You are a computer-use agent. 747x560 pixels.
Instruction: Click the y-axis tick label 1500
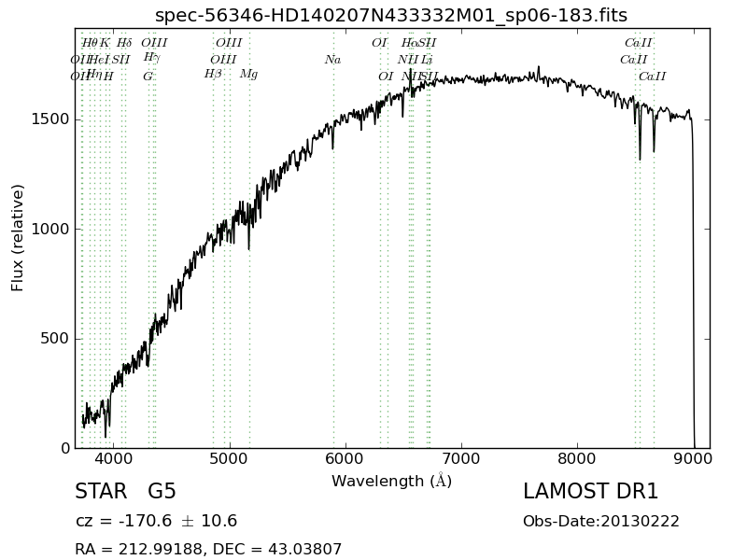(50, 119)
